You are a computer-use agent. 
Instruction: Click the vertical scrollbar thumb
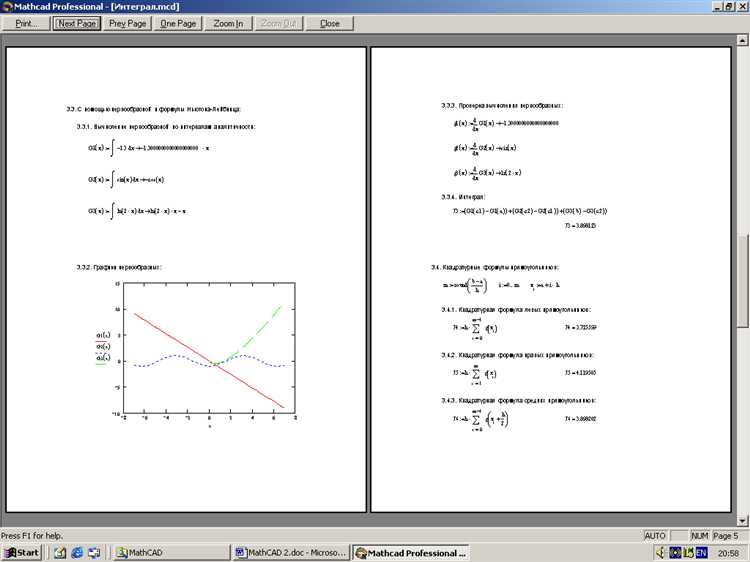point(742,281)
